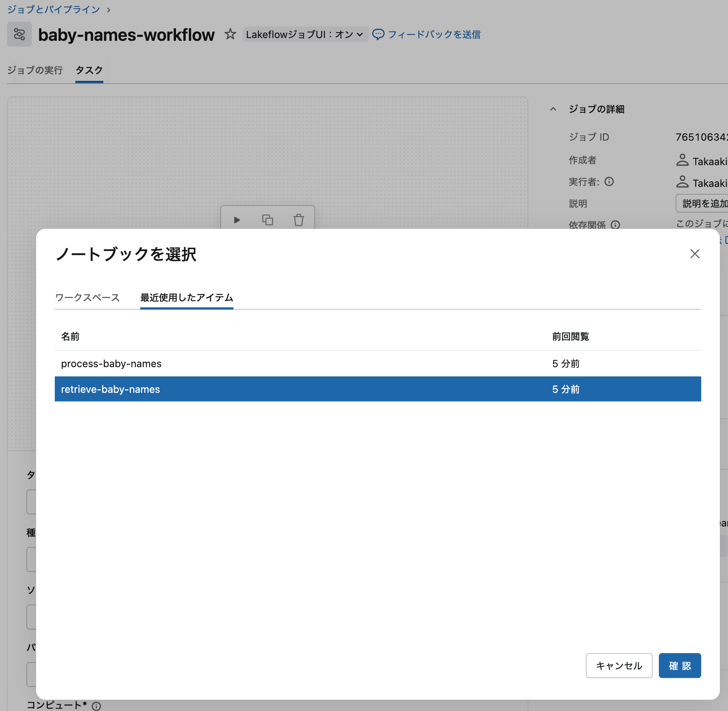
Task: Click the info icon next to 実行者
Action: [x=610, y=181]
